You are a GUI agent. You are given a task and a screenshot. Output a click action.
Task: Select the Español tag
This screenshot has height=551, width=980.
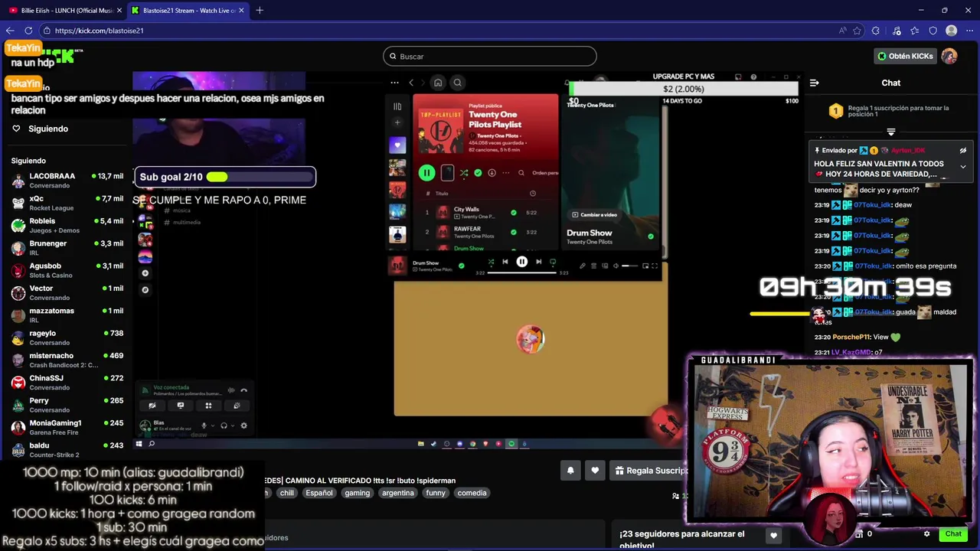[x=319, y=493]
